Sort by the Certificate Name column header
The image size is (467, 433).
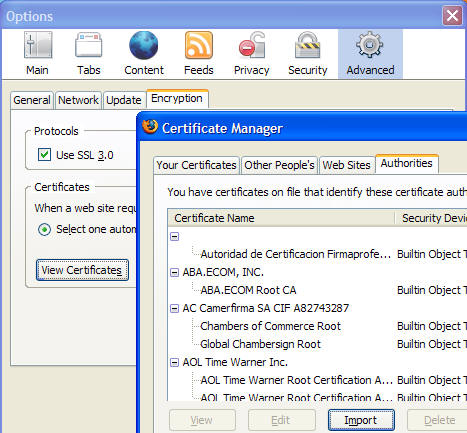click(x=281, y=218)
